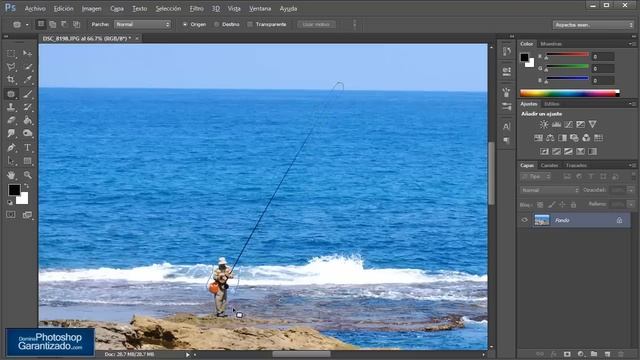640x360 pixels.
Task: Add layer mask icon at panel bottom
Action: [x=567, y=354]
